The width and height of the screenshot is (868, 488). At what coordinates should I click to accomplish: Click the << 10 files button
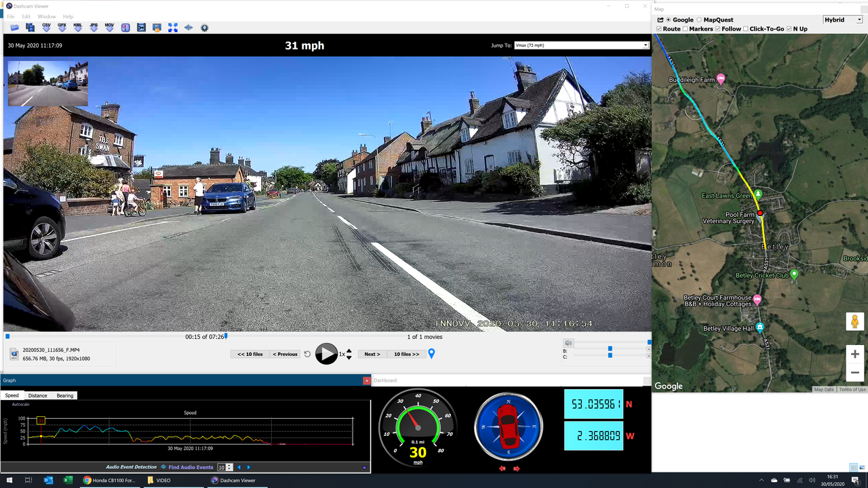click(x=250, y=354)
